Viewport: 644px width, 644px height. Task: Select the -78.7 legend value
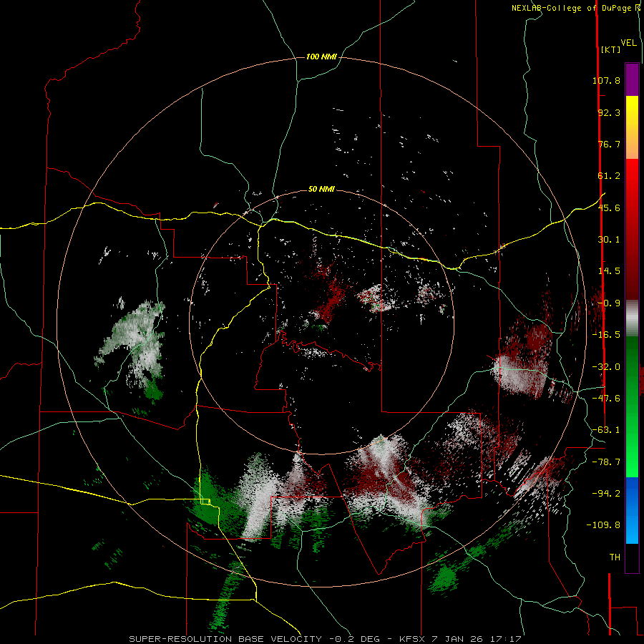606,462
